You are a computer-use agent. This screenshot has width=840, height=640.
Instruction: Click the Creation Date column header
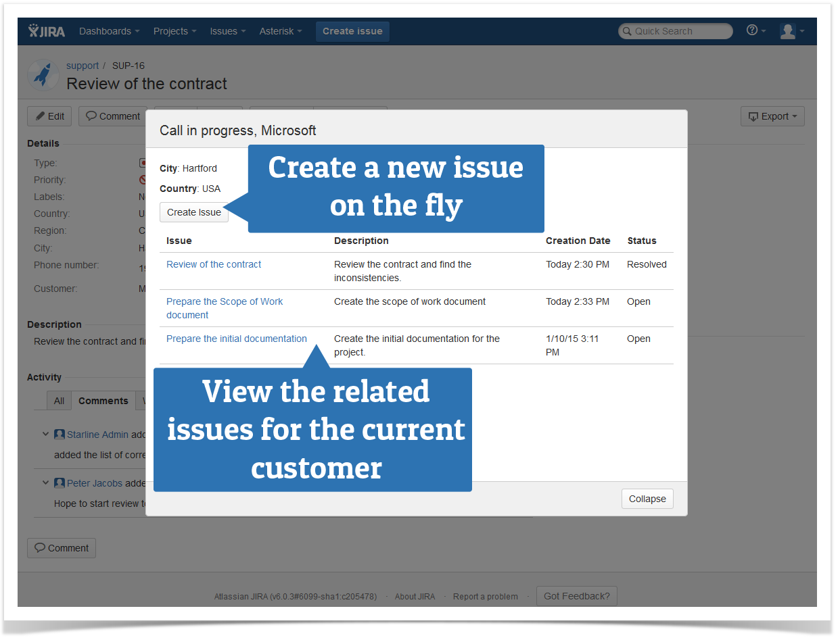pos(578,241)
